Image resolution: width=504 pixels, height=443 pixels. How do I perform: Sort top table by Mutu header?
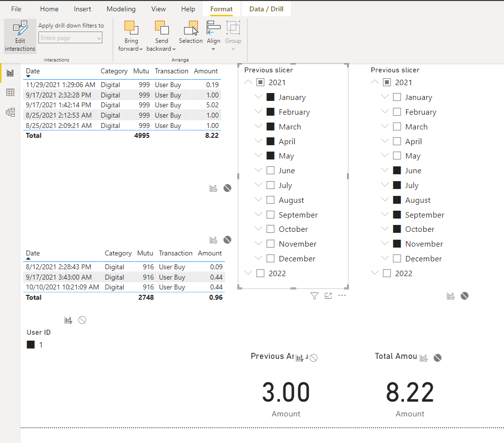[x=141, y=71]
